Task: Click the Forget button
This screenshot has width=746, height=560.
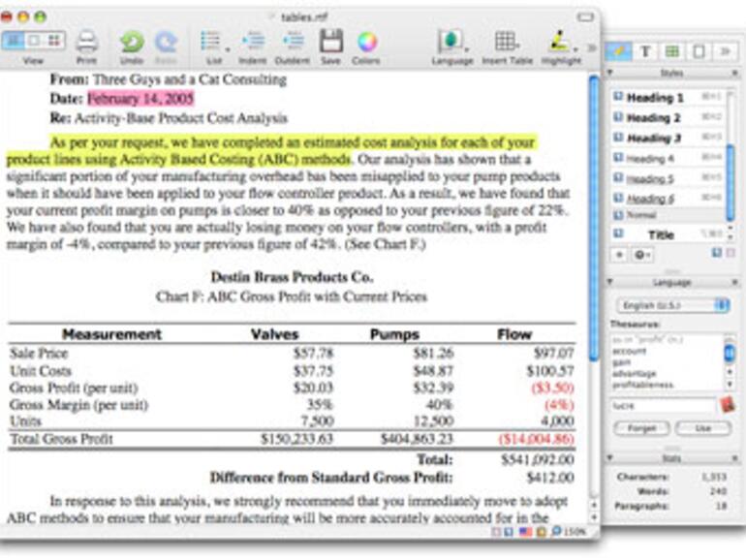Action: click(x=641, y=428)
